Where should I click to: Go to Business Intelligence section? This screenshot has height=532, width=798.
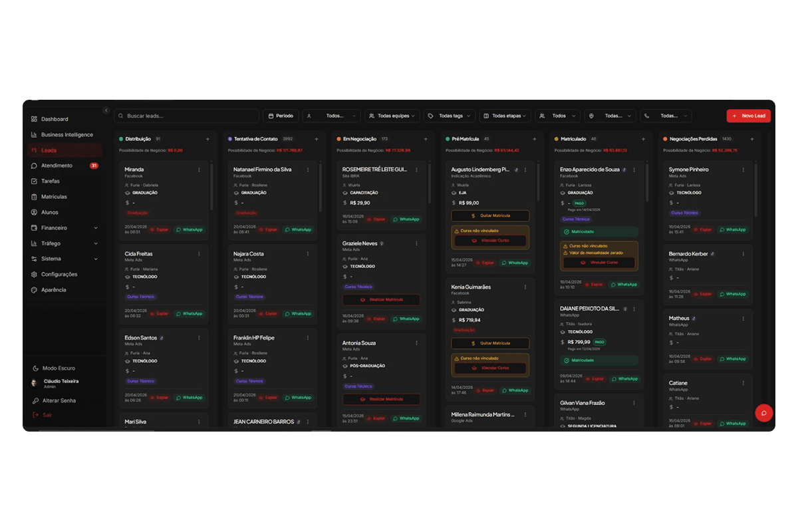[x=65, y=134]
